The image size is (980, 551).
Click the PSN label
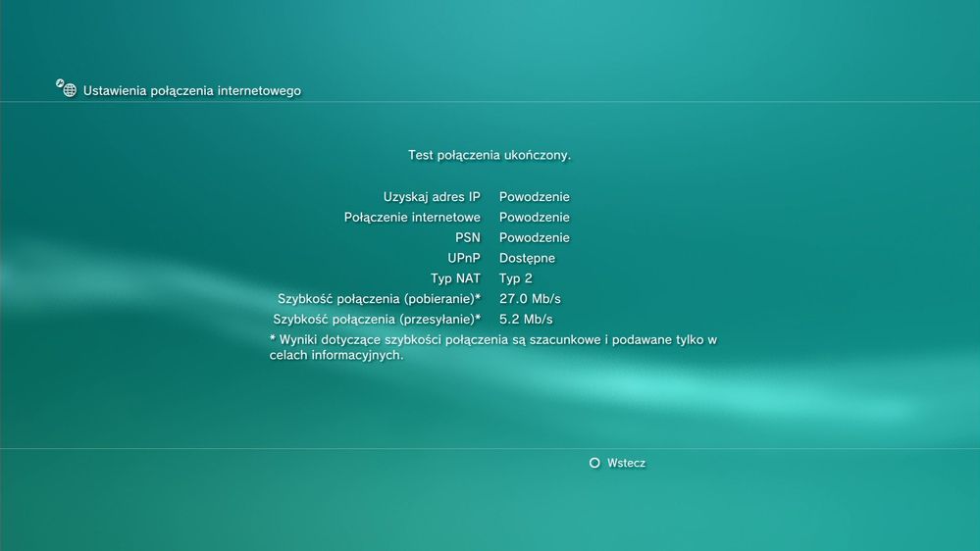(468, 238)
